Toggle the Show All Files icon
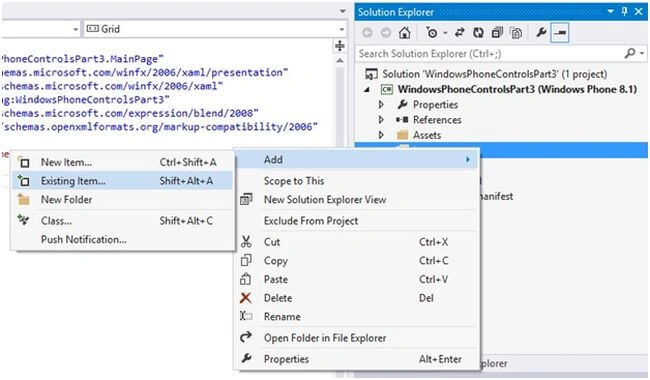Screen dimensions: 650x380 pyautogui.click(x=516, y=32)
